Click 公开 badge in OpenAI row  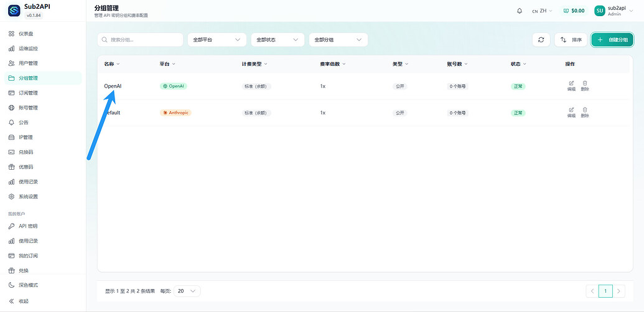pos(399,86)
